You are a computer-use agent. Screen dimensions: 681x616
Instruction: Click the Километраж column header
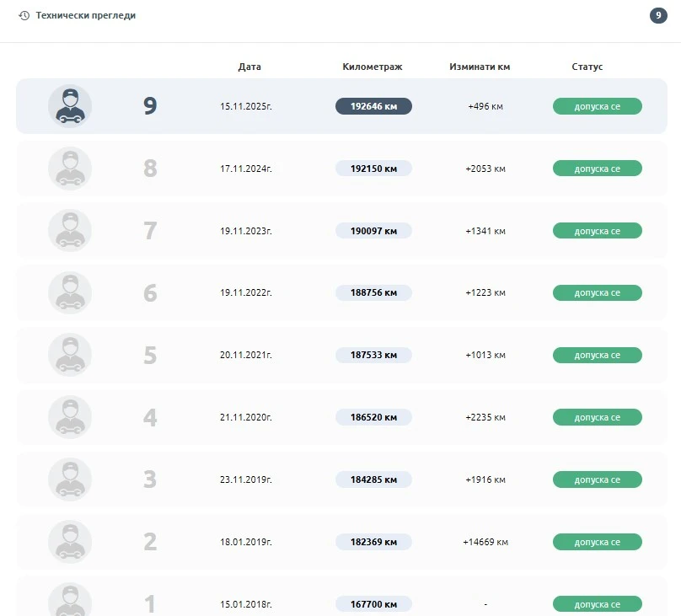pyautogui.click(x=373, y=67)
